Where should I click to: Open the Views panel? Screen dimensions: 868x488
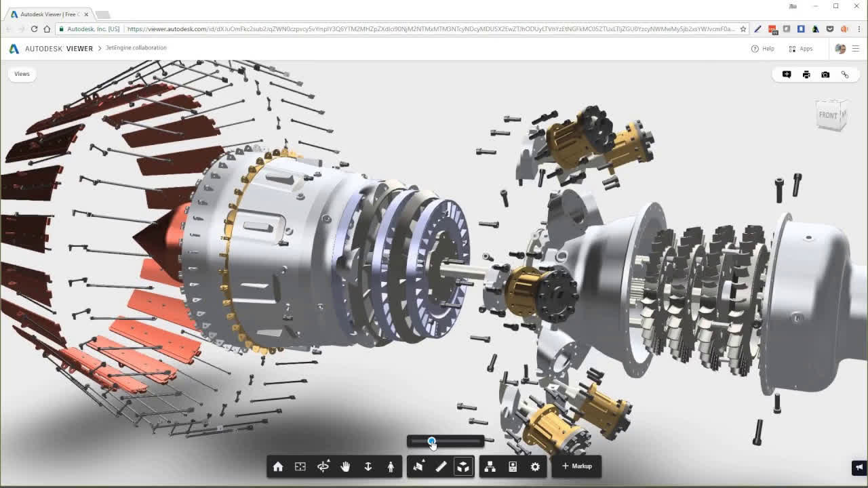[22, 74]
